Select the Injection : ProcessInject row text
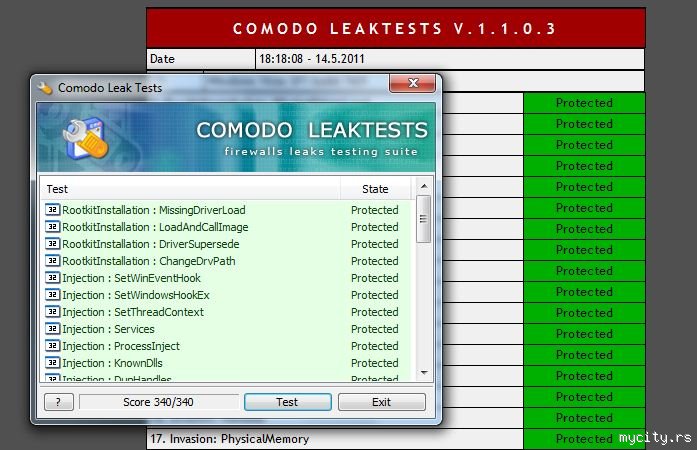Viewport: 697px width, 450px height. (x=121, y=346)
